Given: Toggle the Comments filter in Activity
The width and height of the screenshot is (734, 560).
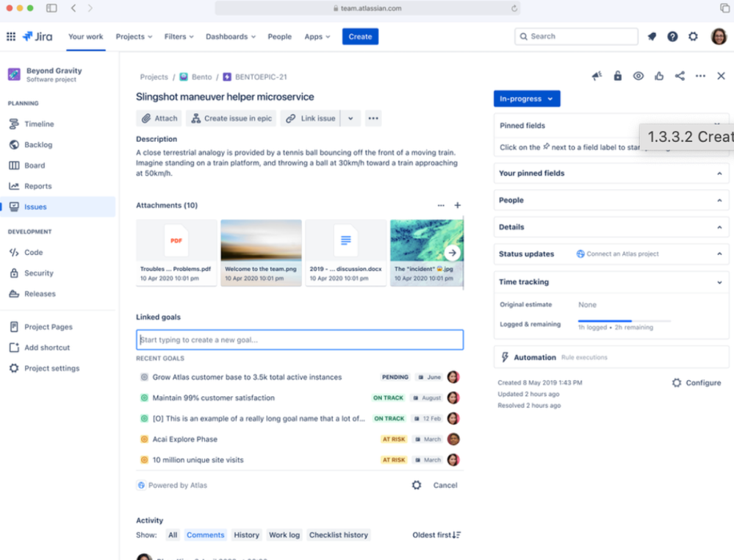Looking at the screenshot, I should pyautogui.click(x=206, y=534).
